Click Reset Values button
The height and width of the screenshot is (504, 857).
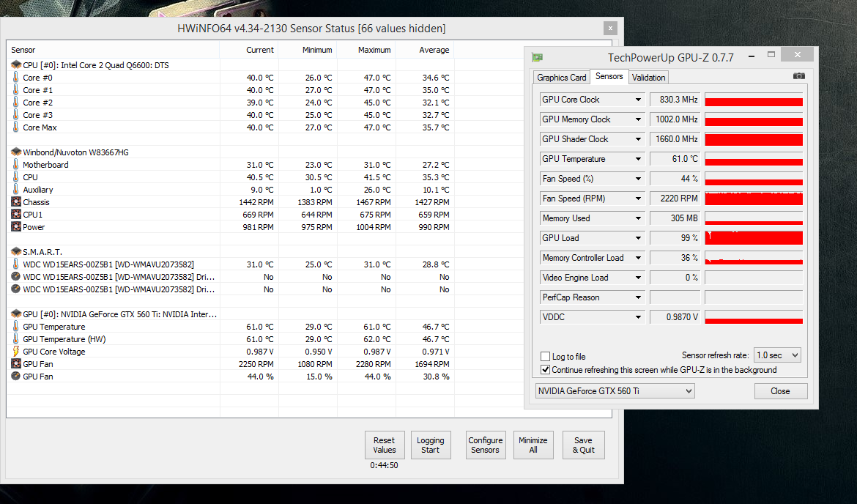point(385,445)
